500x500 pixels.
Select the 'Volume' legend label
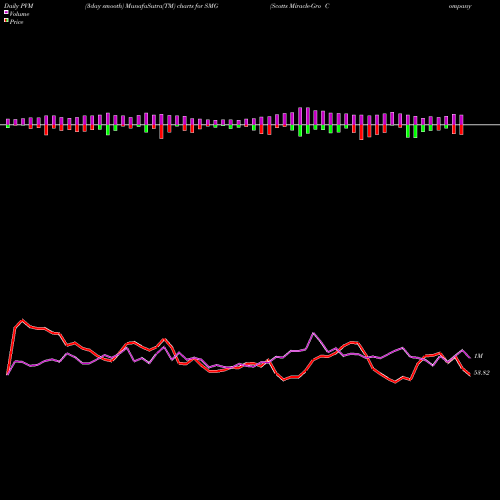[19, 14]
